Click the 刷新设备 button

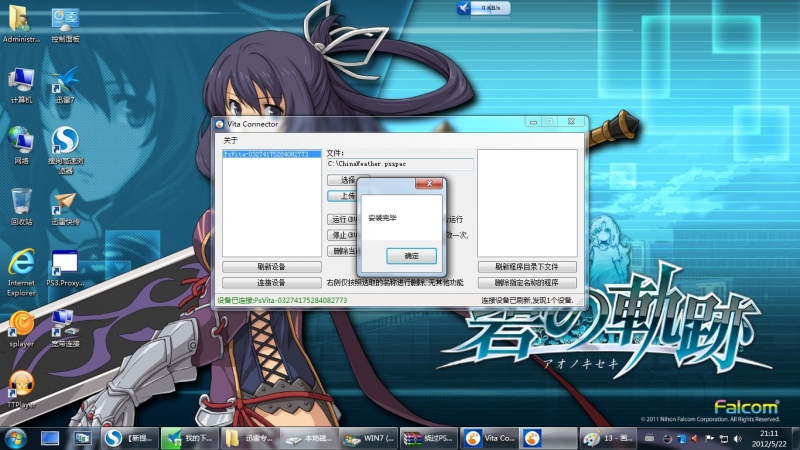coord(271,267)
